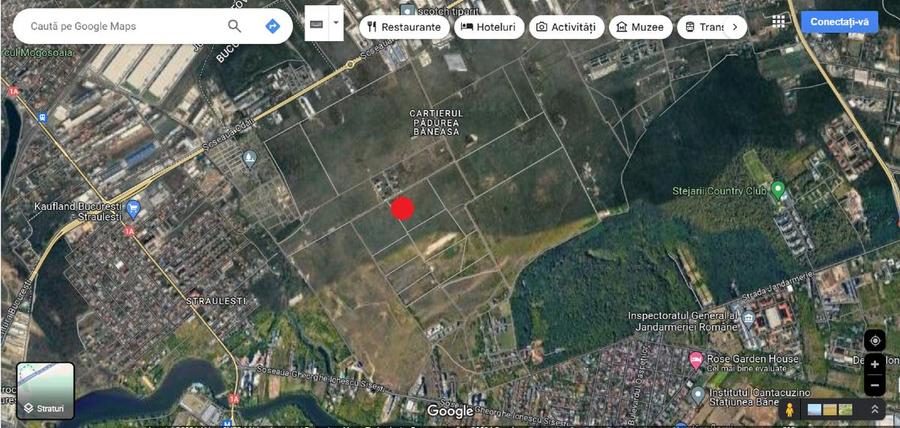
Task: Click the Kaufland București Străulești shopping marker
Action: click(133, 208)
